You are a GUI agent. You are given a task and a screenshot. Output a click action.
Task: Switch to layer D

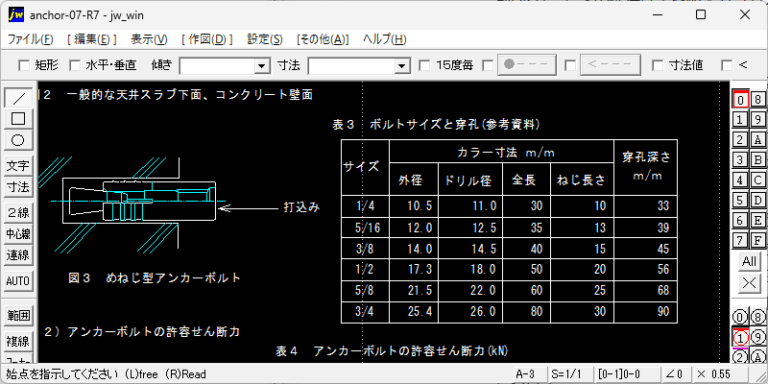pyautogui.click(x=758, y=200)
